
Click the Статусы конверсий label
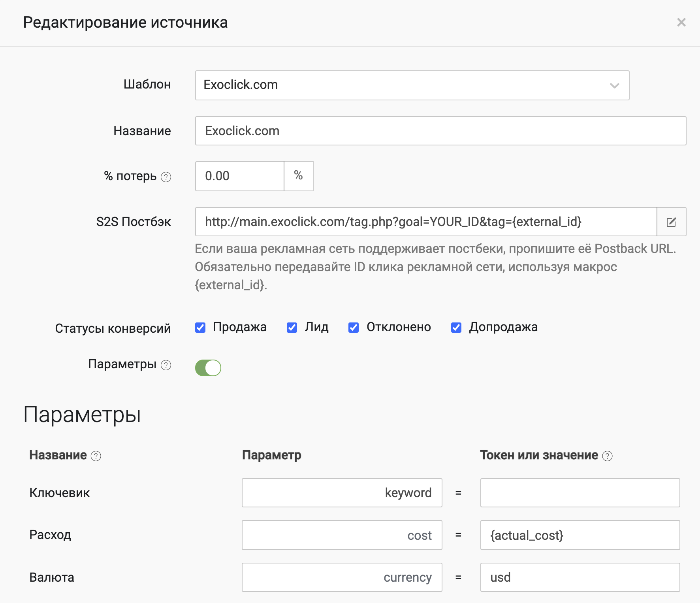point(113,328)
